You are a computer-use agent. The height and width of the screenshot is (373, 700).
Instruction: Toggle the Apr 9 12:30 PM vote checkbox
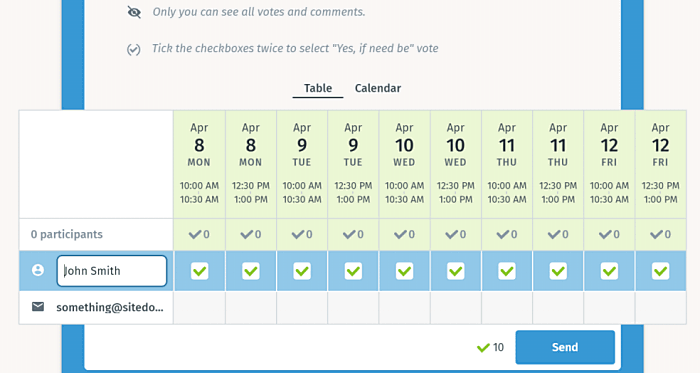[353, 271]
